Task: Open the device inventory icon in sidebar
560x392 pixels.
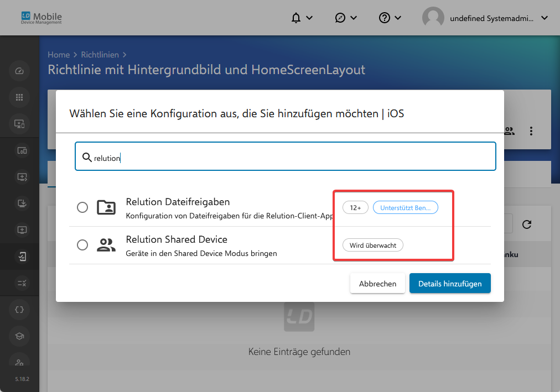Action: 22,150
